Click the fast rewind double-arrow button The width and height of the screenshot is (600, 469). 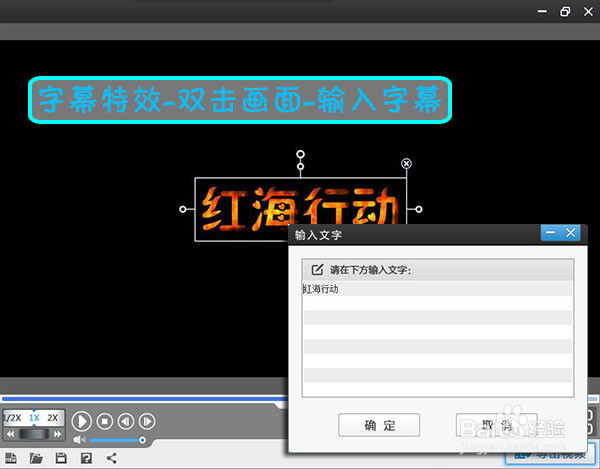pos(10,434)
